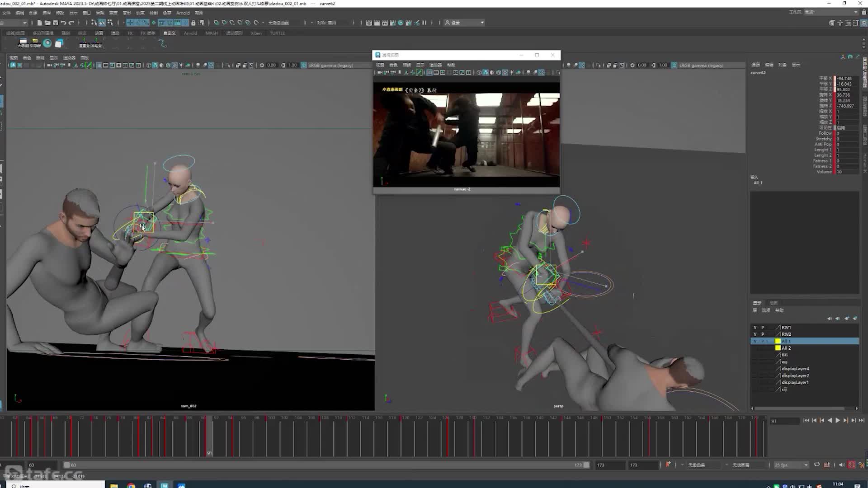The height and width of the screenshot is (488, 868).
Task: Select the Snap to Grids icon
Action: pos(217,23)
